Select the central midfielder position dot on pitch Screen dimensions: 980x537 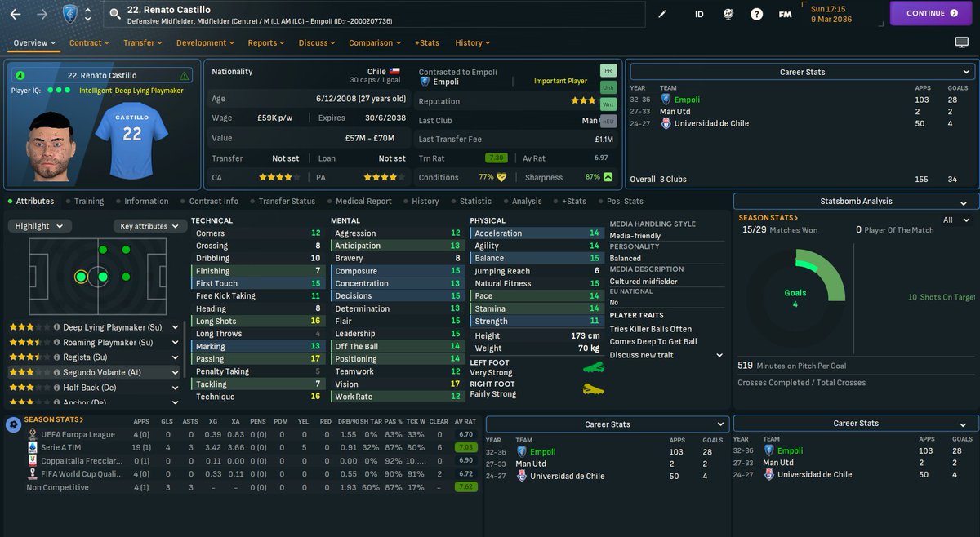click(103, 277)
